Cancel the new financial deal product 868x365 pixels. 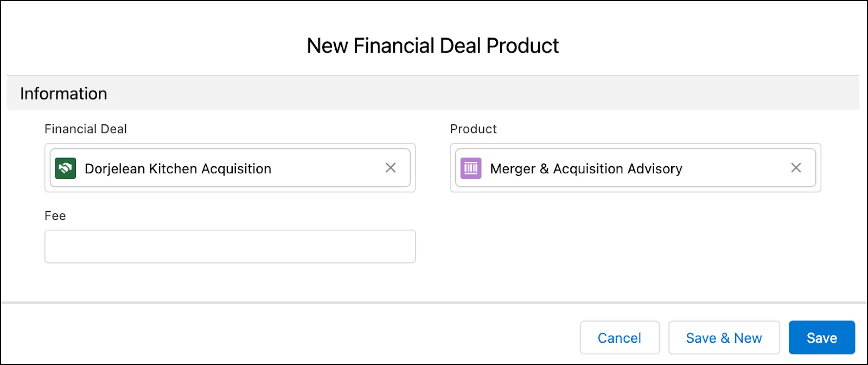click(620, 338)
